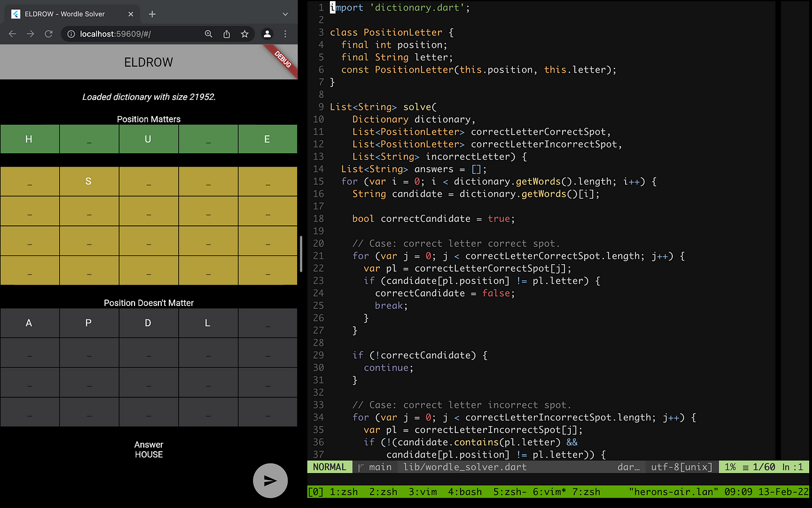Switch to tmux window 6:vim*
812x508 pixels.
point(549,492)
